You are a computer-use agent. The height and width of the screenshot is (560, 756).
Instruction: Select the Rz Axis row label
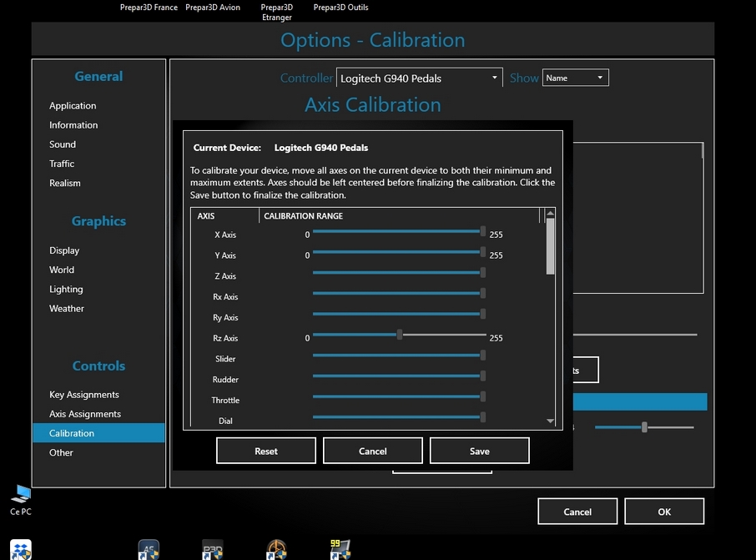coord(225,338)
